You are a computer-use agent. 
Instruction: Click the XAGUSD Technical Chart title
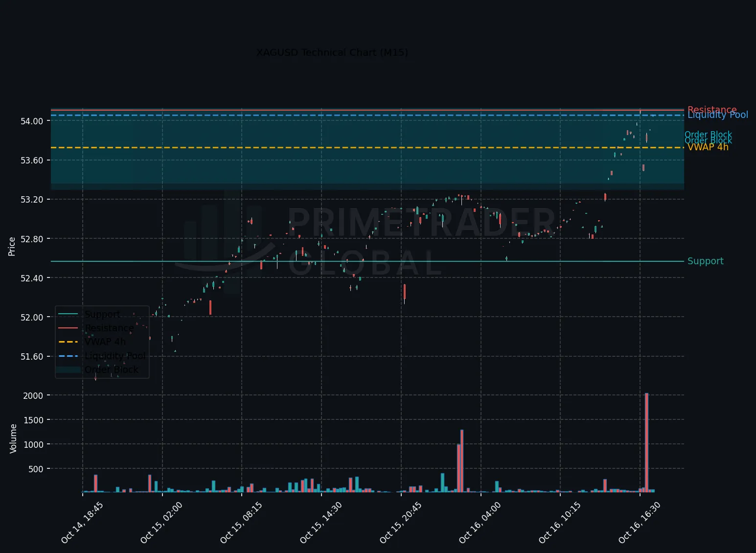(332, 52)
